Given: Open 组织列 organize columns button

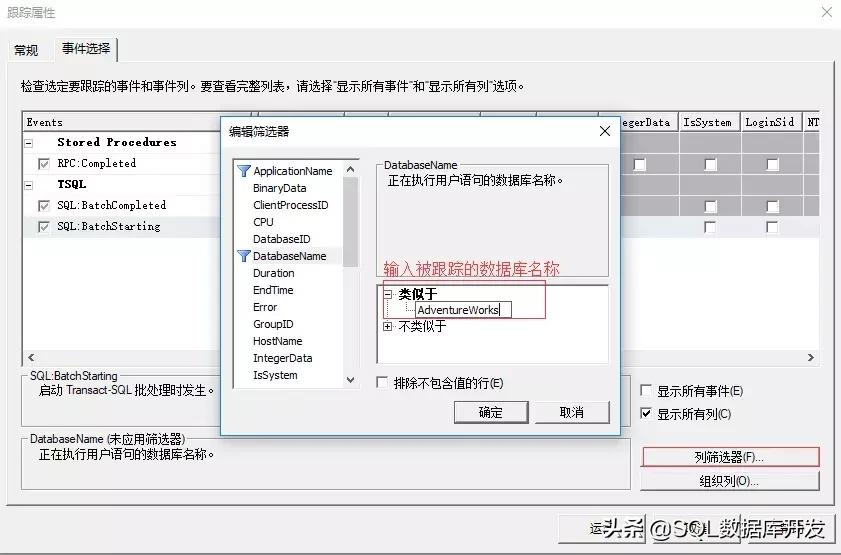Looking at the screenshot, I should [730, 481].
